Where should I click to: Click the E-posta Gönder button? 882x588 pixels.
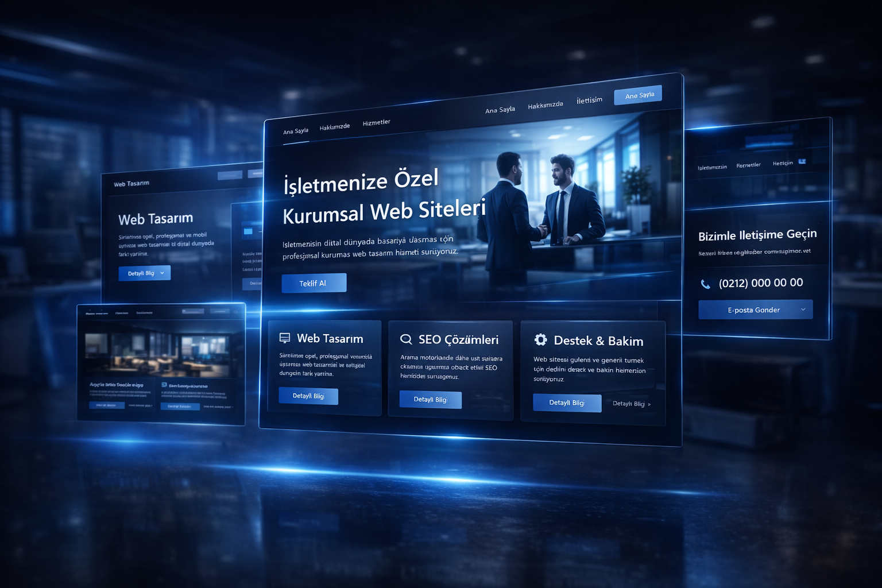754,309
